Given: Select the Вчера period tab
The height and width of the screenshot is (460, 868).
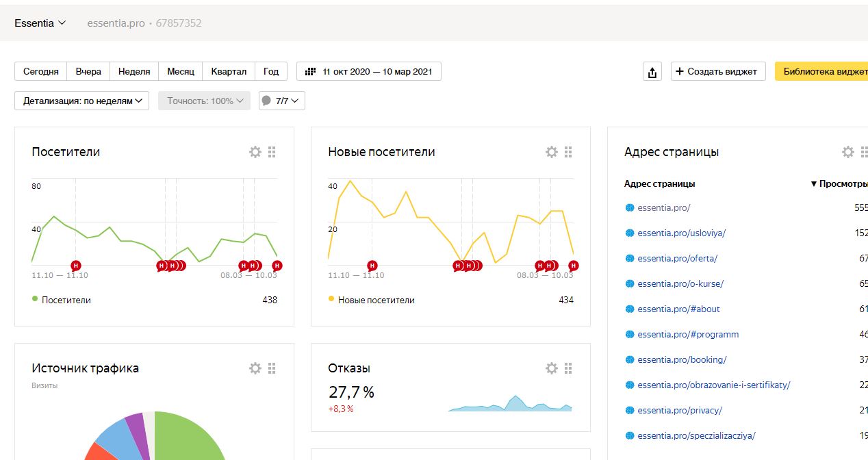Looking at the screenshot, I should 88,71.
